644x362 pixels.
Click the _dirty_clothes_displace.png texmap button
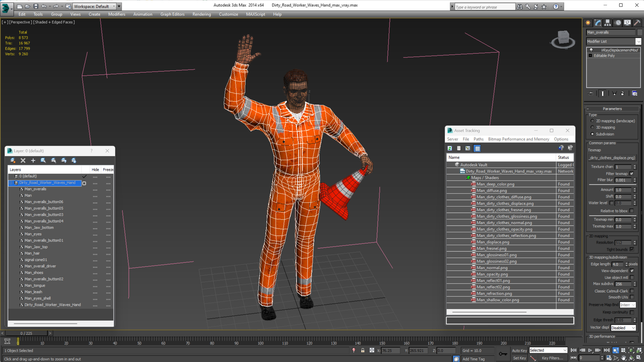[x=612, y=158]
